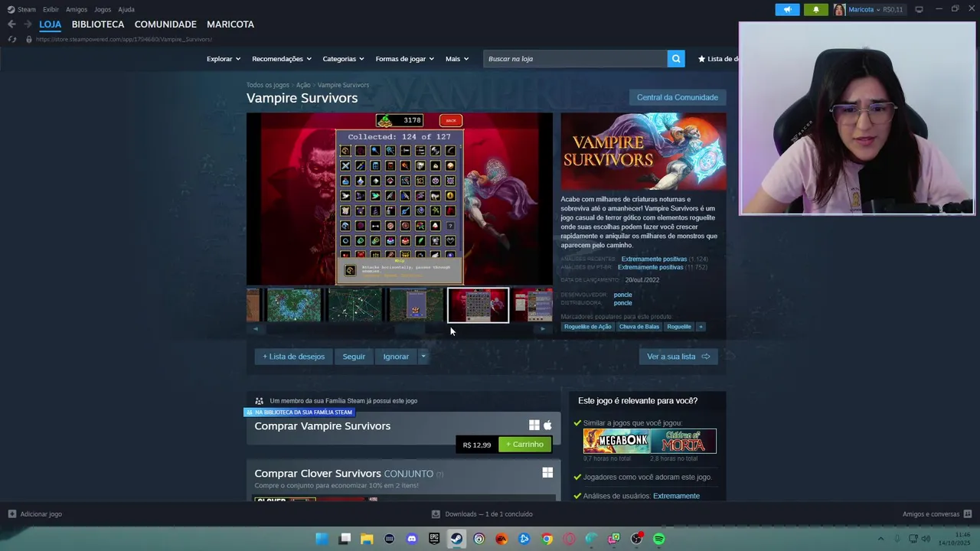Open the Jogos menu
980x551 pixels.
tap(103, 9)
